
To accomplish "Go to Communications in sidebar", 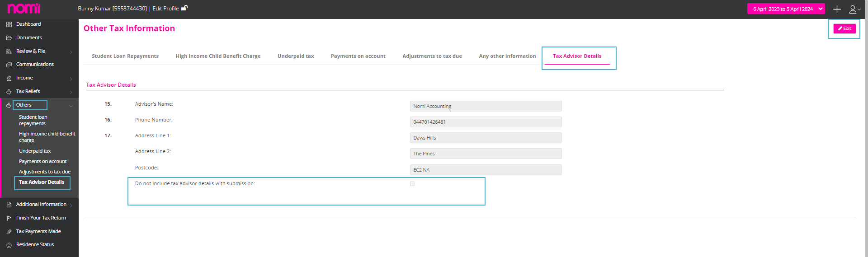I will click(x=35, y=64).
